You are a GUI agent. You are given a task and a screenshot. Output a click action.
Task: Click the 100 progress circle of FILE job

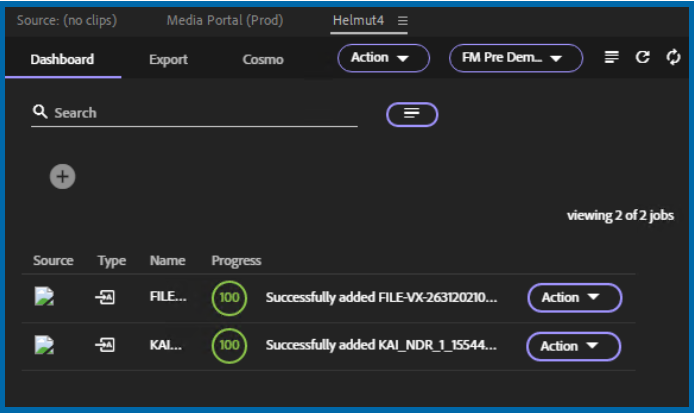click(x=229, y=297)
